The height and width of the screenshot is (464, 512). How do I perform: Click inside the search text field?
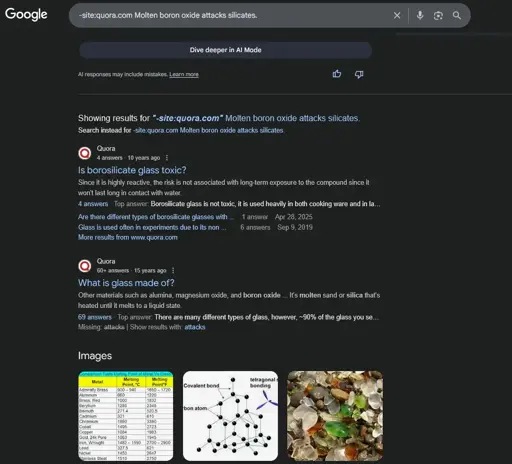click(x=230, y=15)
